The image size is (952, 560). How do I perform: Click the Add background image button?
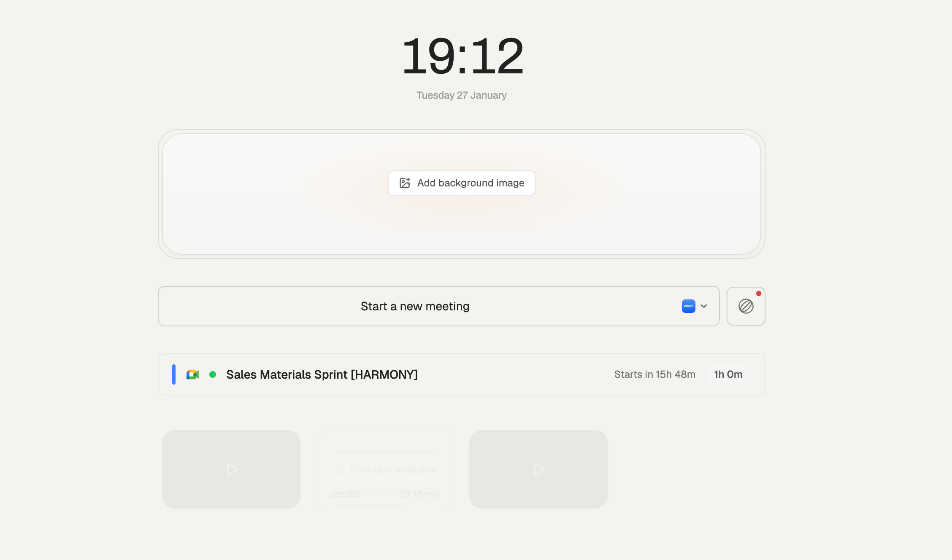coord(461,183)
